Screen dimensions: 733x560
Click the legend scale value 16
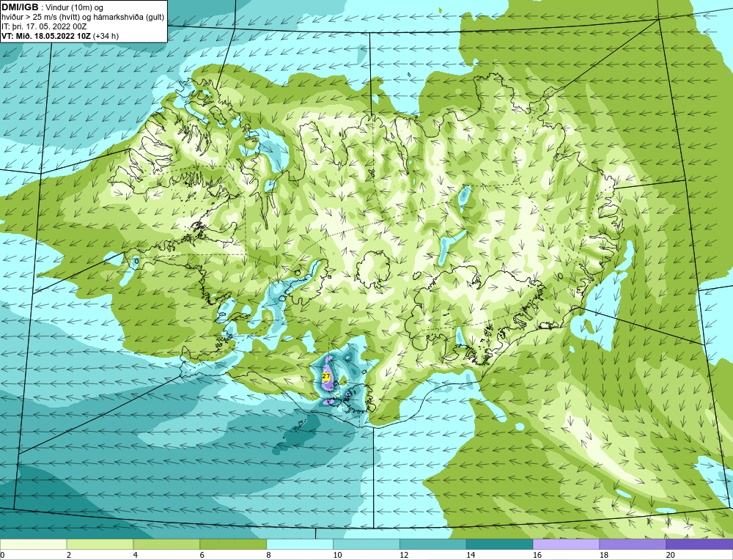[x=537, y=555]
